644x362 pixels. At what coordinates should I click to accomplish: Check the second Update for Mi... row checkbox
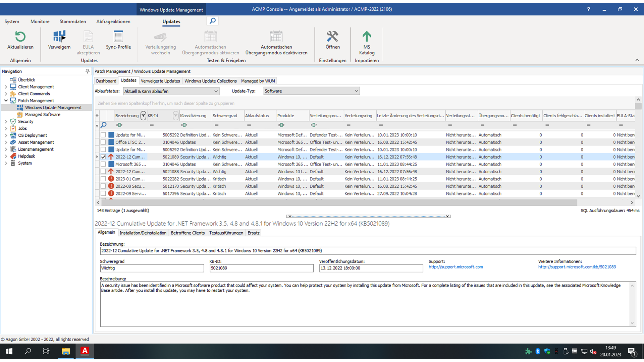103,149
